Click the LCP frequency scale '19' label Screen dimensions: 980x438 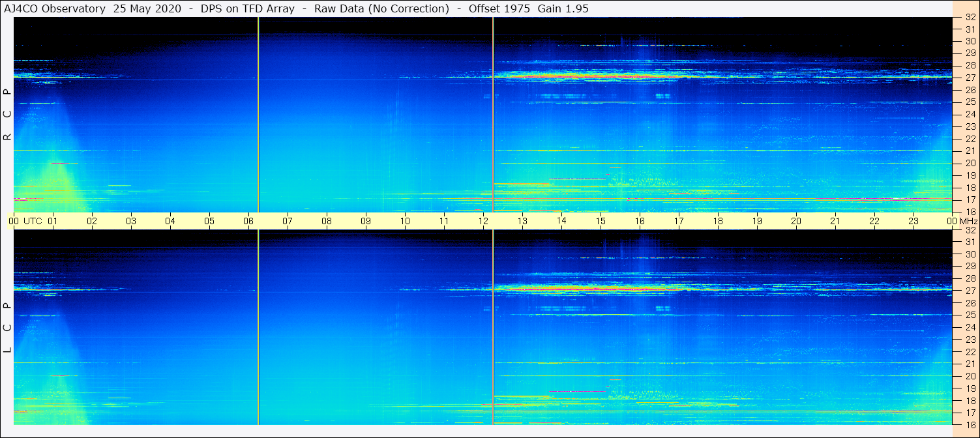click(970, 388)
